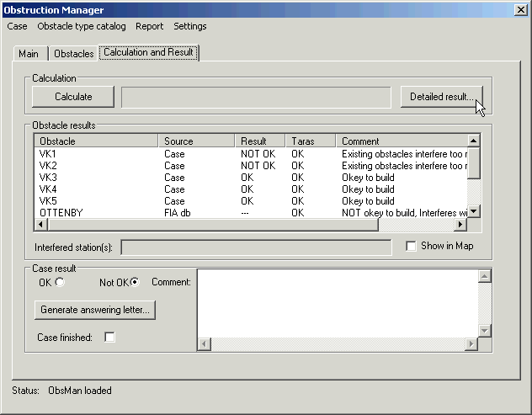Tick the Case finished checkbox

(x=109, y=338)
